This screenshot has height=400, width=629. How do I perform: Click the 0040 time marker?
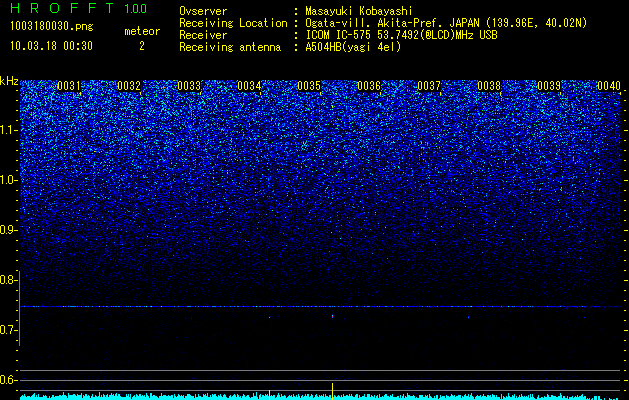[609, 86]
